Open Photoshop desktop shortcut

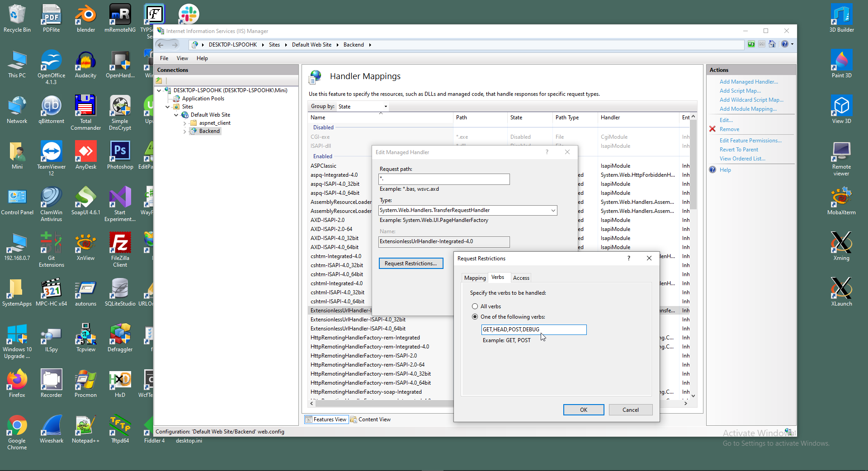click(x=120, y=155)
